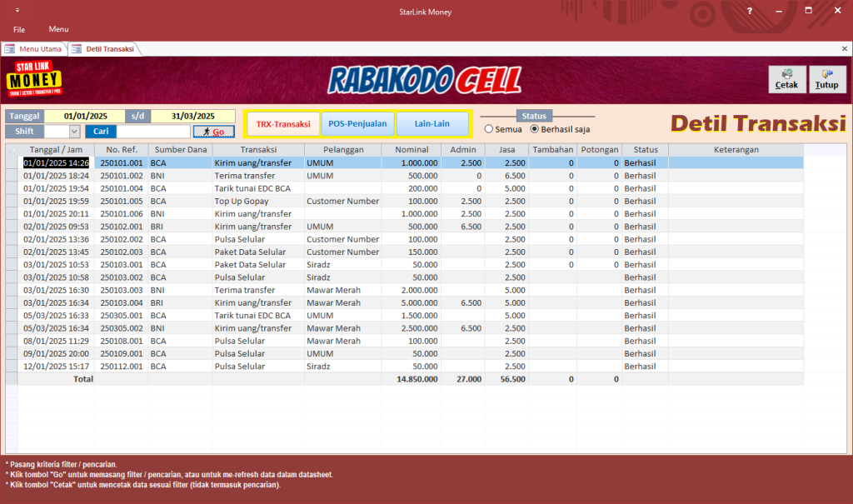853x504 pixels.
Task: Click the row selector for 250101.002
Action: point(12,176)
